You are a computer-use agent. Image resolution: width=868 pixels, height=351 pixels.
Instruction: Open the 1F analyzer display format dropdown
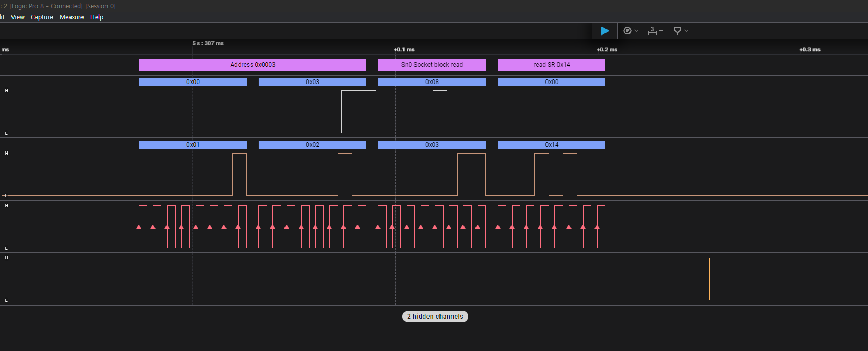(631, 31)
